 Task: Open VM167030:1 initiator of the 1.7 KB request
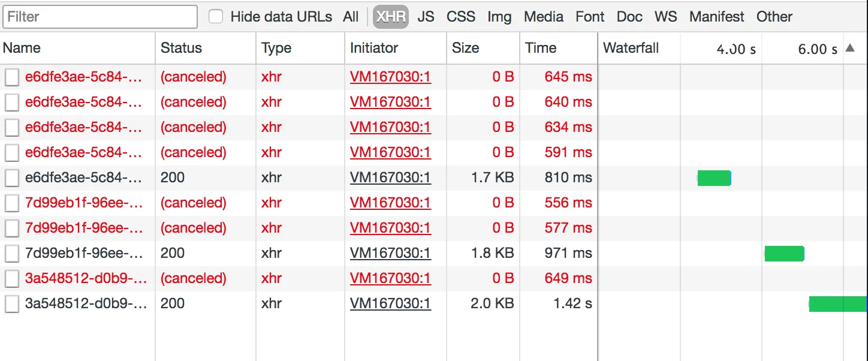click(x=390, y=178)
